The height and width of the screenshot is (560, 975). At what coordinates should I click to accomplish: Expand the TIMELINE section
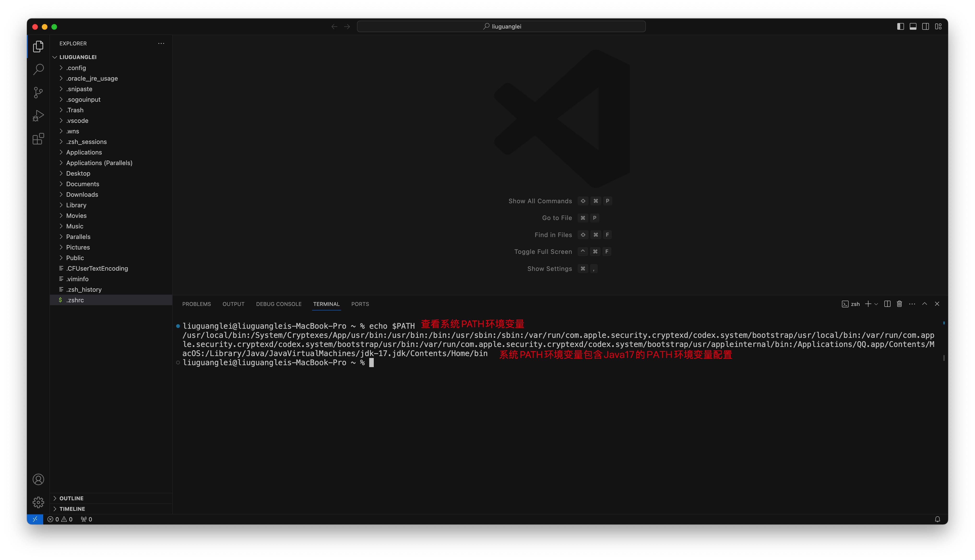(111, 509)
